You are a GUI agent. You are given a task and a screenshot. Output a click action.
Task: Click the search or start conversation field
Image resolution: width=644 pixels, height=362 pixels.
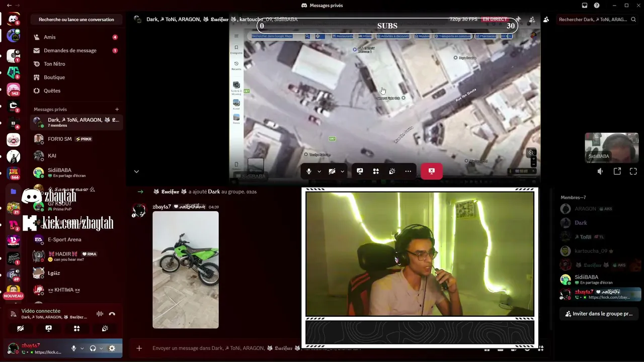[x=76, y=20]
